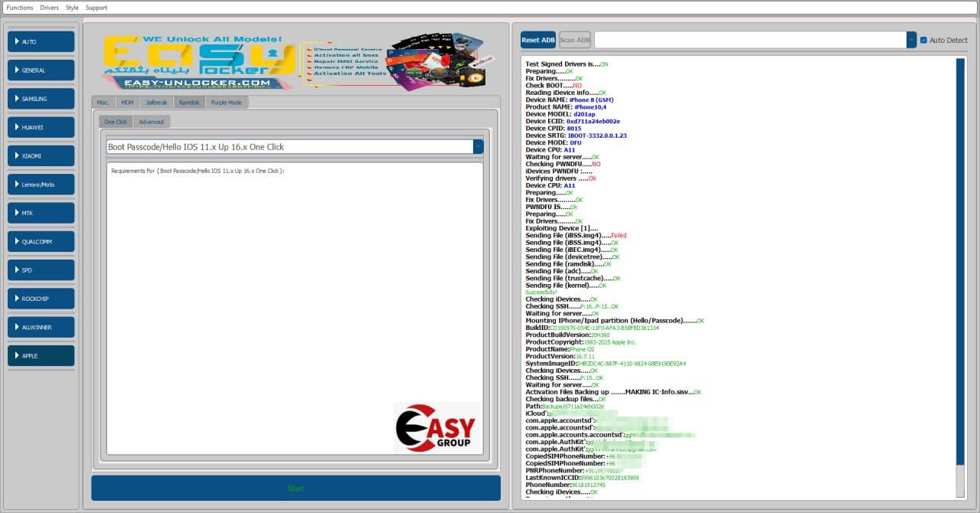Click the log panel vertical scrollbar
Image resolution: width=980 pixels, height=513 pixels.
pos(961,260)
